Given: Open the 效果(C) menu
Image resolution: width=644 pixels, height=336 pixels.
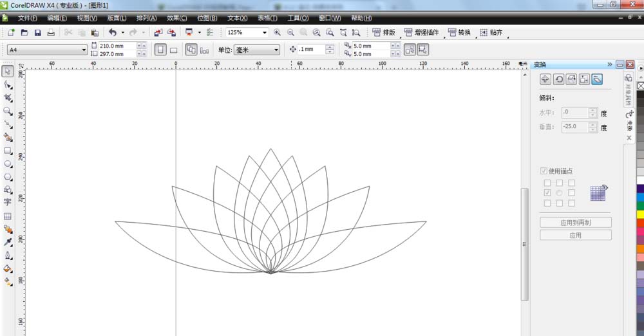Looking at the screenshot, I should 177,18.
